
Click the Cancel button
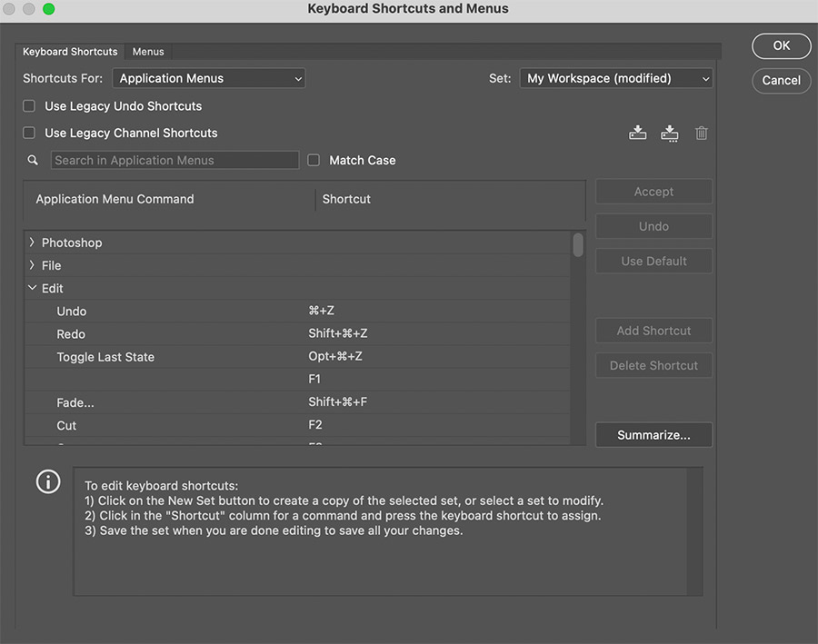[781, 80]
